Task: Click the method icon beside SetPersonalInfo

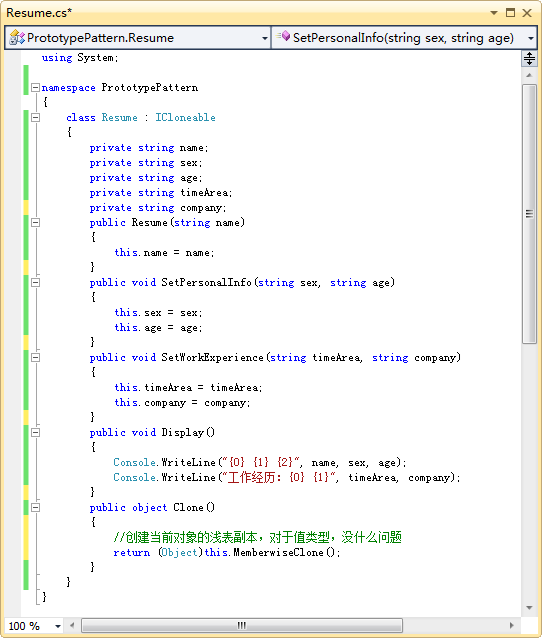Action: (x=284, y=37)
